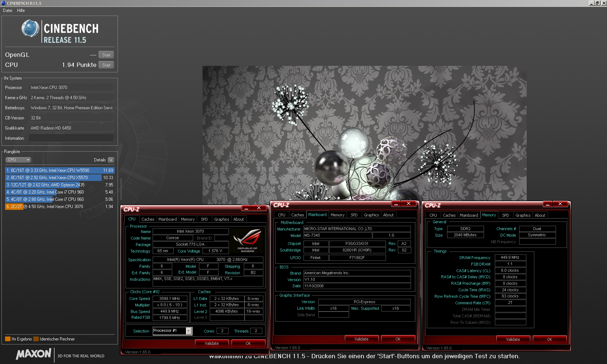Switch to SPD tab in first CPU-Z window
This screenshot has width=607, height=364.
click(204, 219)
